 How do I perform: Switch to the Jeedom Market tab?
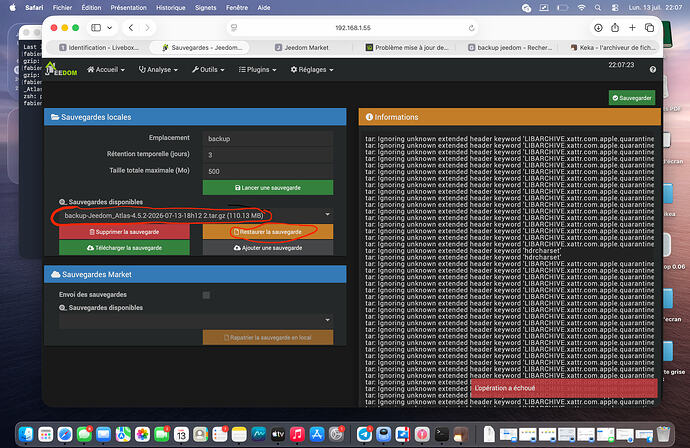tap(306, 48)
